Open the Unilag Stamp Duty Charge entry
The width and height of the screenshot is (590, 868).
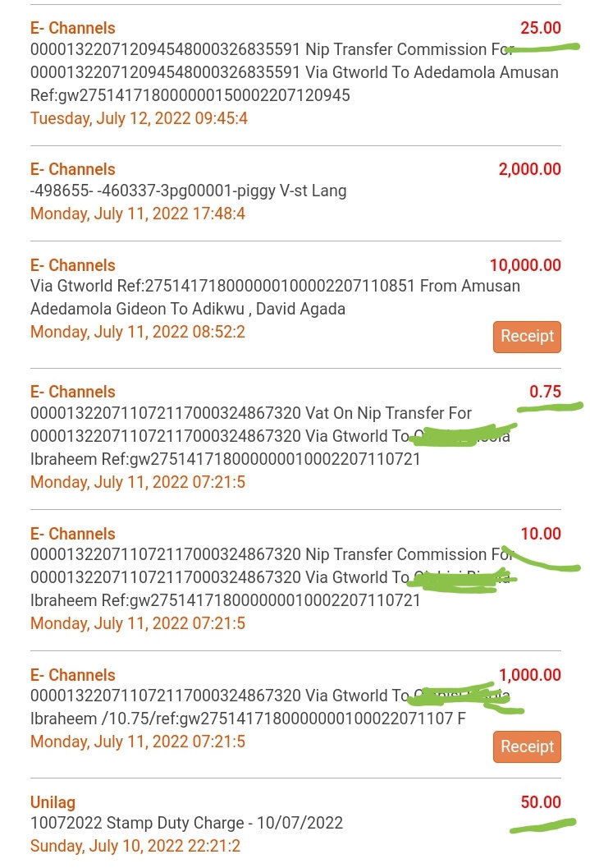[296, 824]
